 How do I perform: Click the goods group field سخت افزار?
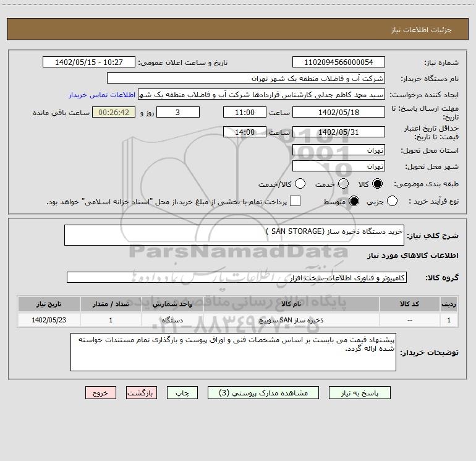coord(237,277)
